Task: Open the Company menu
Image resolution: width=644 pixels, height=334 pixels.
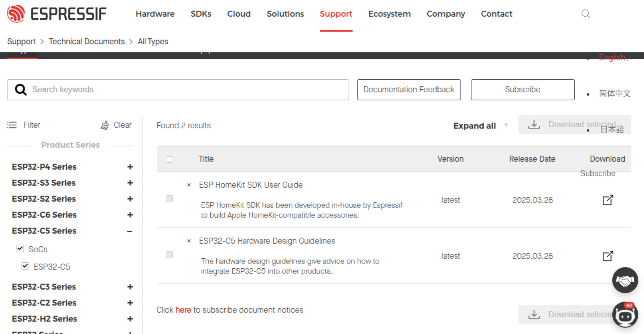Action: tap(446, 14)
